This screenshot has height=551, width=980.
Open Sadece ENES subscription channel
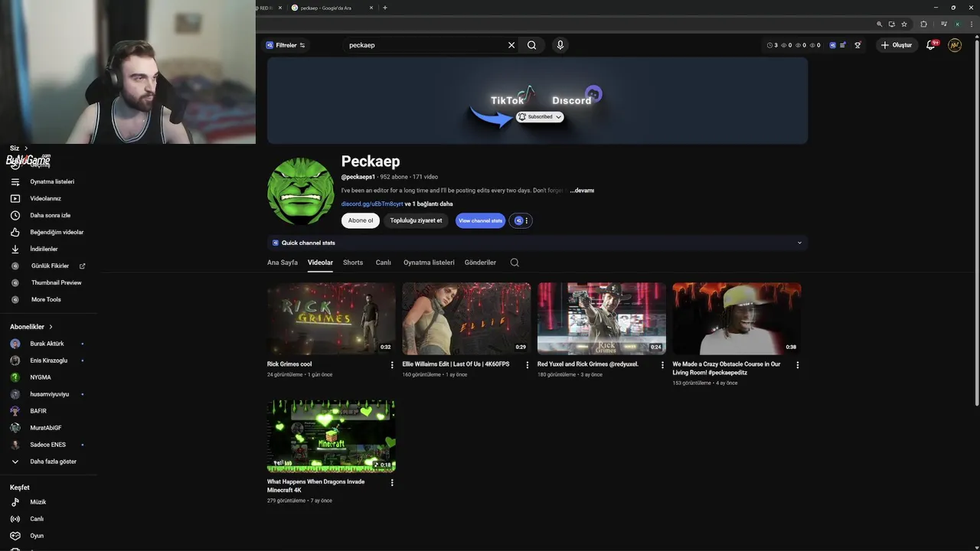pos(47,445)
